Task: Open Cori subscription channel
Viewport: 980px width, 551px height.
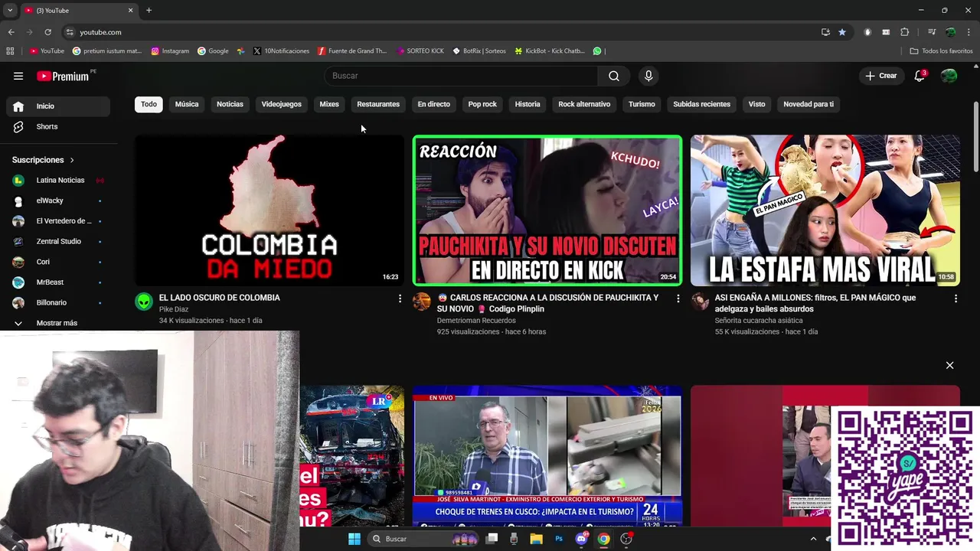Action: 58,262
